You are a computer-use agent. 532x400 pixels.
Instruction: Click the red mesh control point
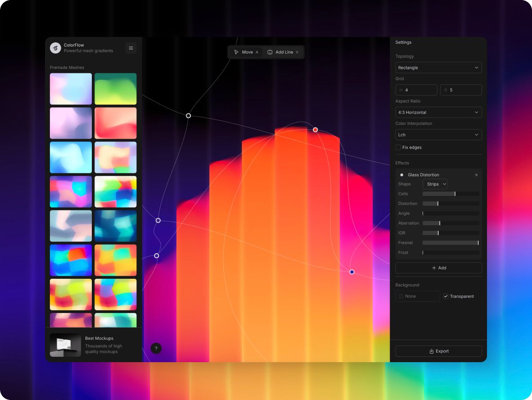coord(315,130)
